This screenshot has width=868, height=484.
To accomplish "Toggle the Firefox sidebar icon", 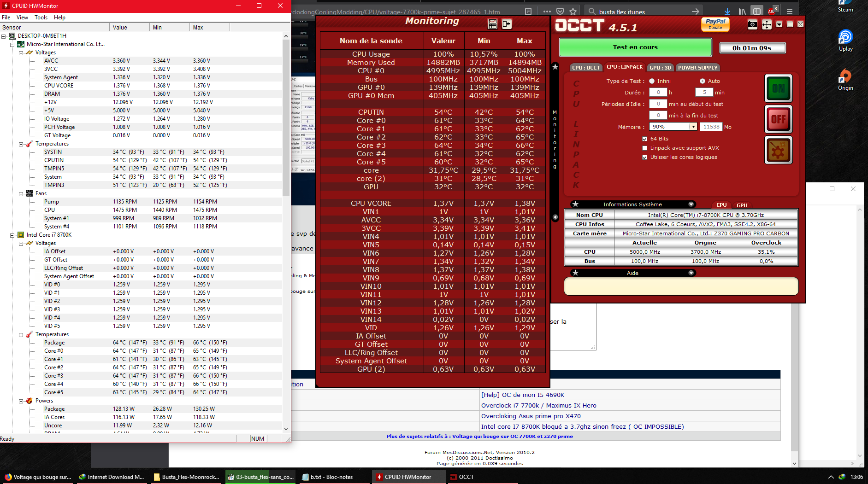I will [x=757, y=12].
